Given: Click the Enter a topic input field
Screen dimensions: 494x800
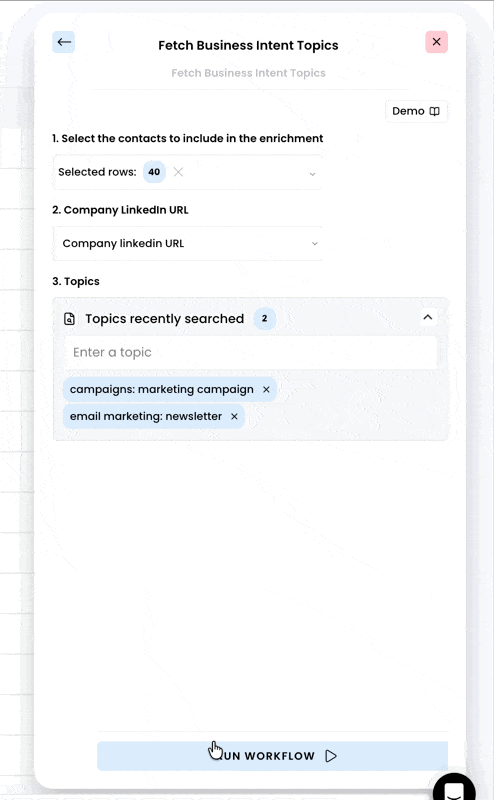Looking at the screenshot, I should point(251,352).
